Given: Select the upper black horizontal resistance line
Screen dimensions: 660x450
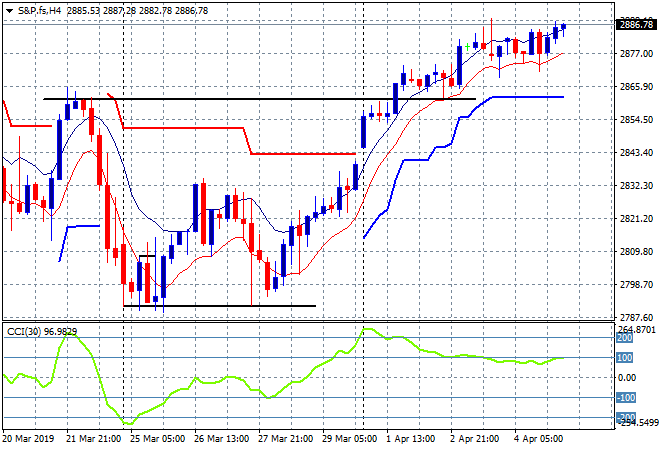Looking at the screenshot, I should pyautogui.click(x=259, y=99).
